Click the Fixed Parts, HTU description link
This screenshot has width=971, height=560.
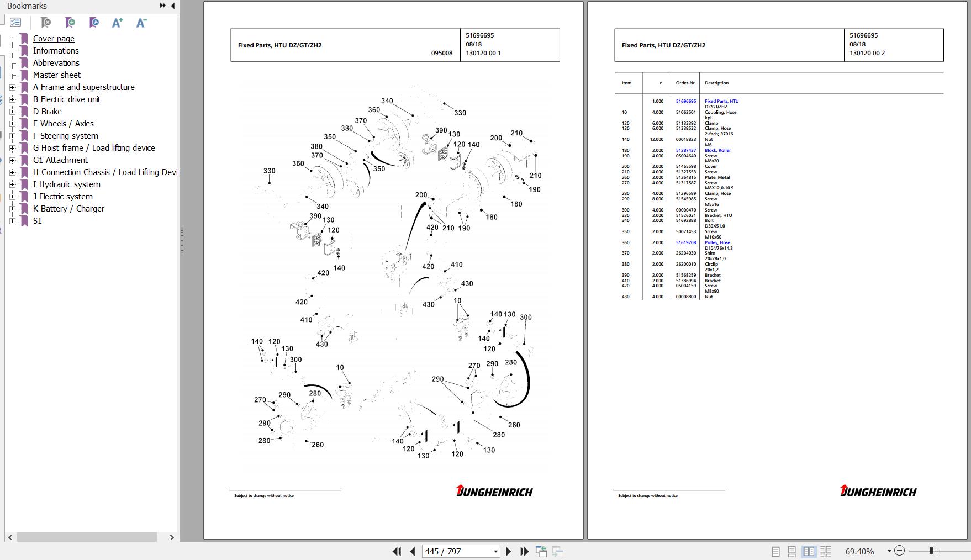721,101
